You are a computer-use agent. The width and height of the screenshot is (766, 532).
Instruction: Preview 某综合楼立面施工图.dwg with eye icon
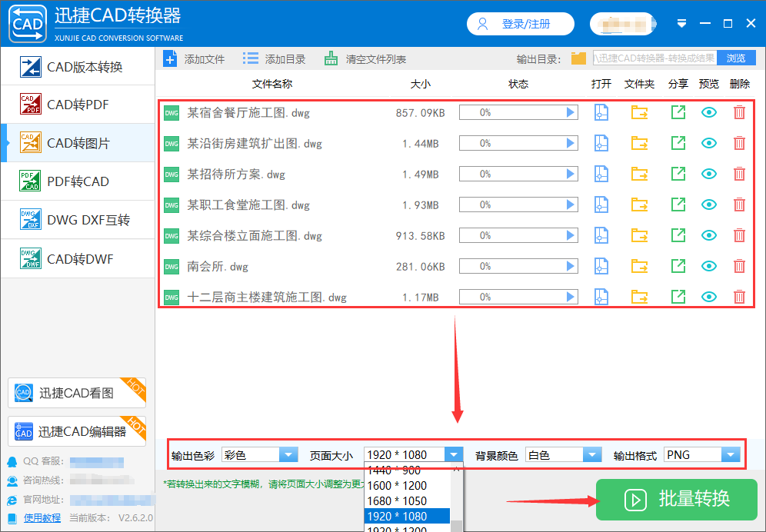(709, 235)
